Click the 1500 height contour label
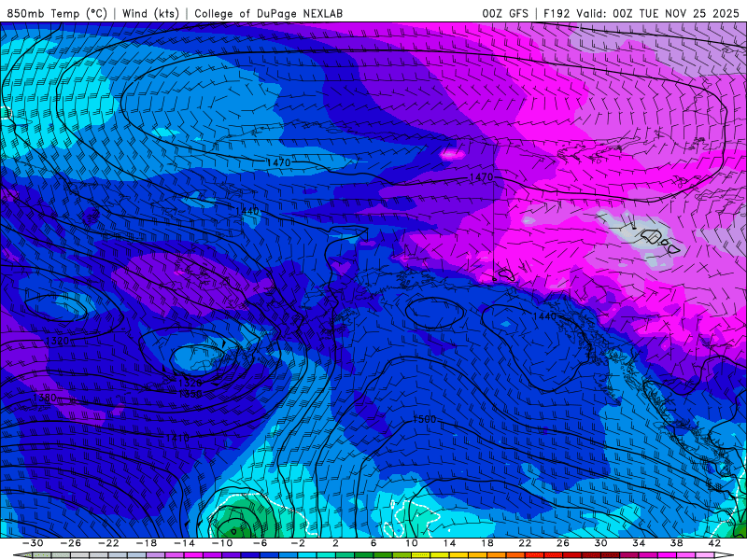Screen dimensions: 747x560 tap(424, 419)
